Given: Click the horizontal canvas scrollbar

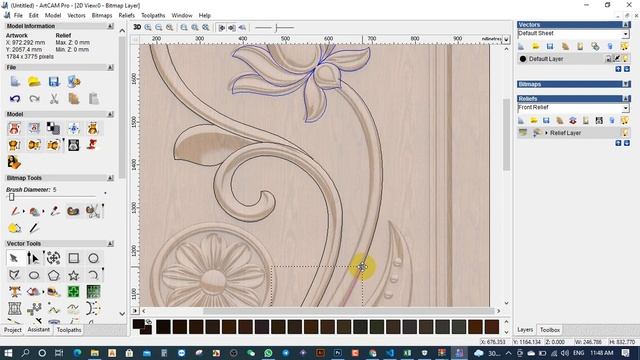Looking at the screenshot, I should pos(348,311).
